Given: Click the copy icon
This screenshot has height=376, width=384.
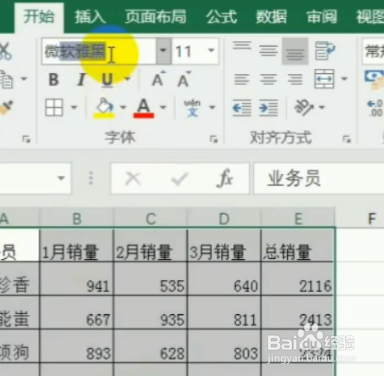Looking at the screenshot, I should 7,79.
